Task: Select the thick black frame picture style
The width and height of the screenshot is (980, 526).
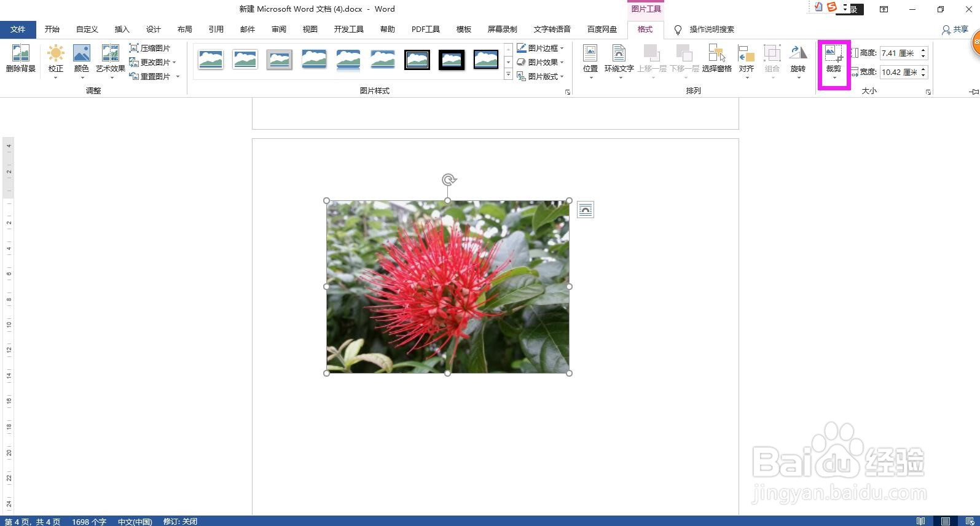Action: point(452,60)
